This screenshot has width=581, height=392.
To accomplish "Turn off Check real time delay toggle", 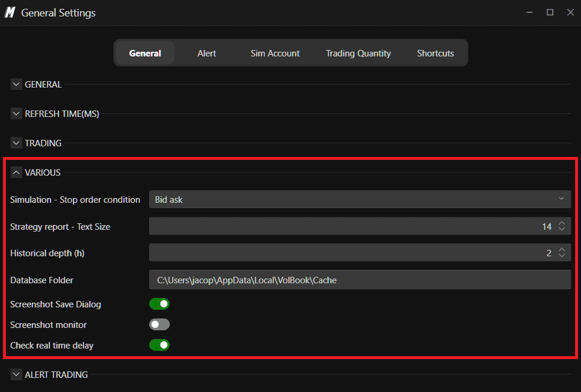I will [159, 345].
